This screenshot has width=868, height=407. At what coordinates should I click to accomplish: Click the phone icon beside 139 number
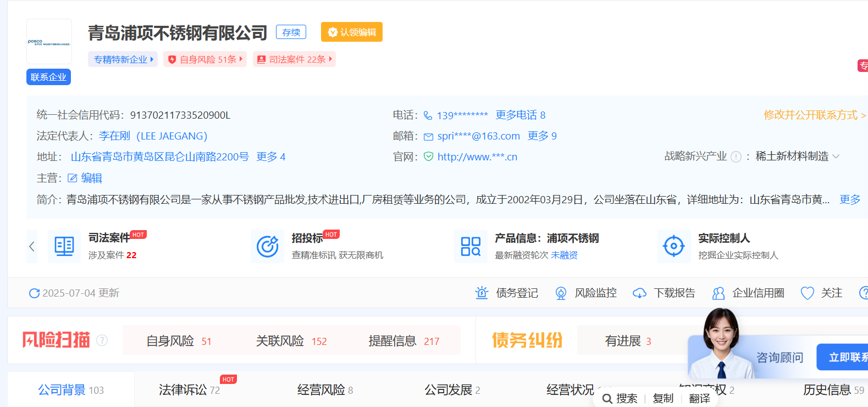[428, 115]
